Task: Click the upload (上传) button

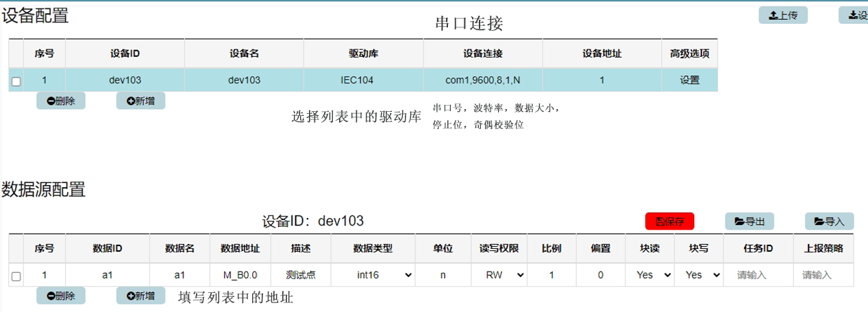Action: click(782, 15)
